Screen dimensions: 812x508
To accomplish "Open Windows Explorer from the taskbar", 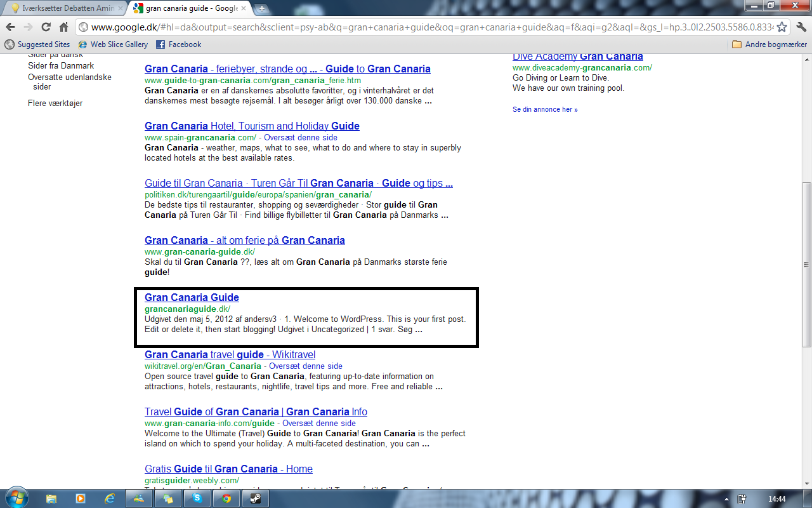I will (52, 498).
